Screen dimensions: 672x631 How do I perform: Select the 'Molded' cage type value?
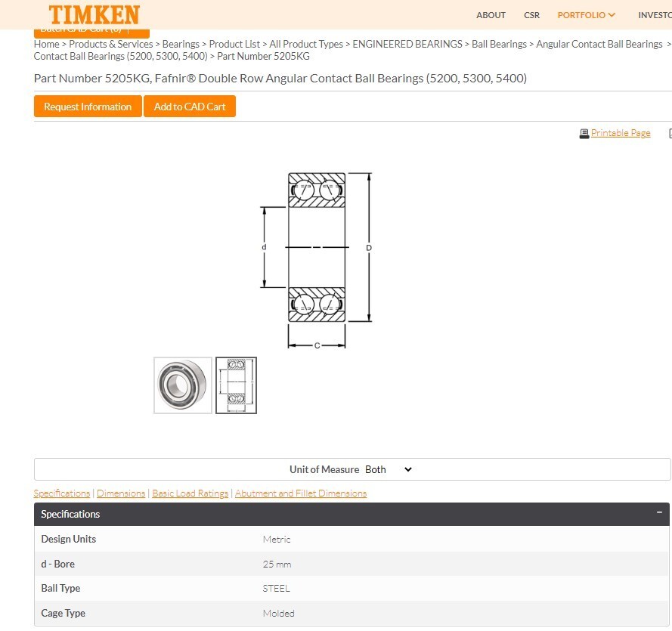coord(279,614)
